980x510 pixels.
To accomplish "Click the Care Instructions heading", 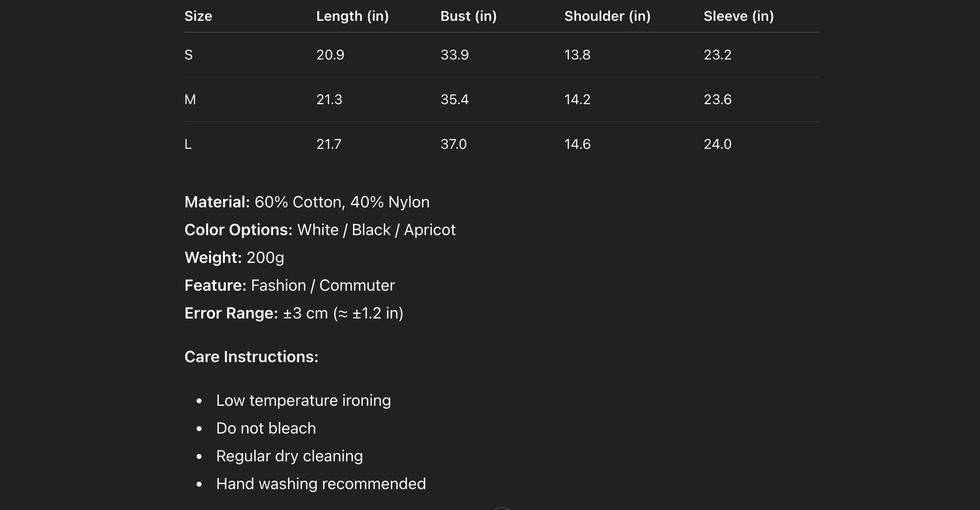I will (x=251, y=357).
